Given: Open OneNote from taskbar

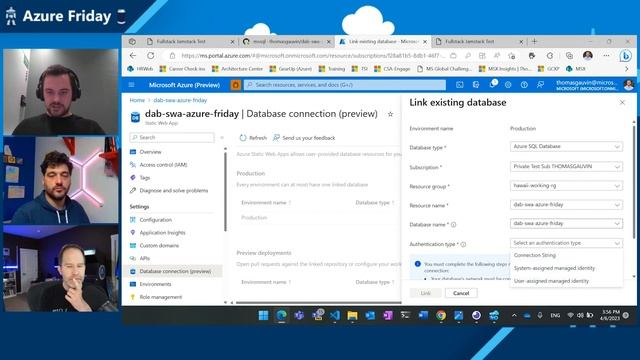Looking at the screenshot, I should [388, 315].
